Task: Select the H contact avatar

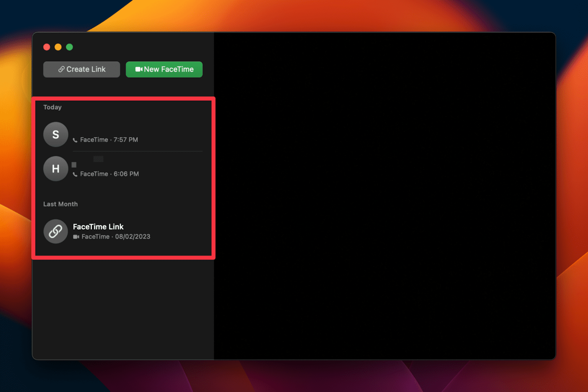Action: [x=56, y=169]
